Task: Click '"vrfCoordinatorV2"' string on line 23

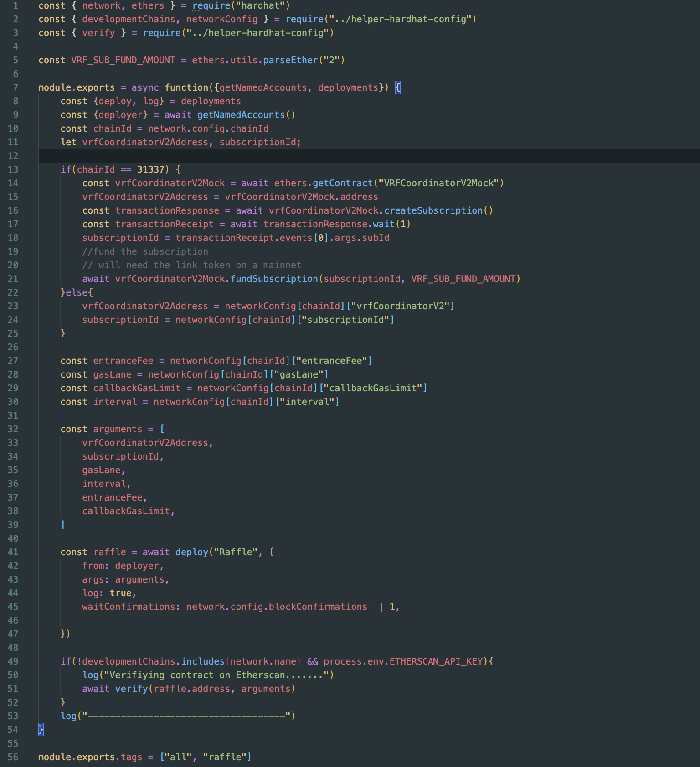Action: [400, 306]
